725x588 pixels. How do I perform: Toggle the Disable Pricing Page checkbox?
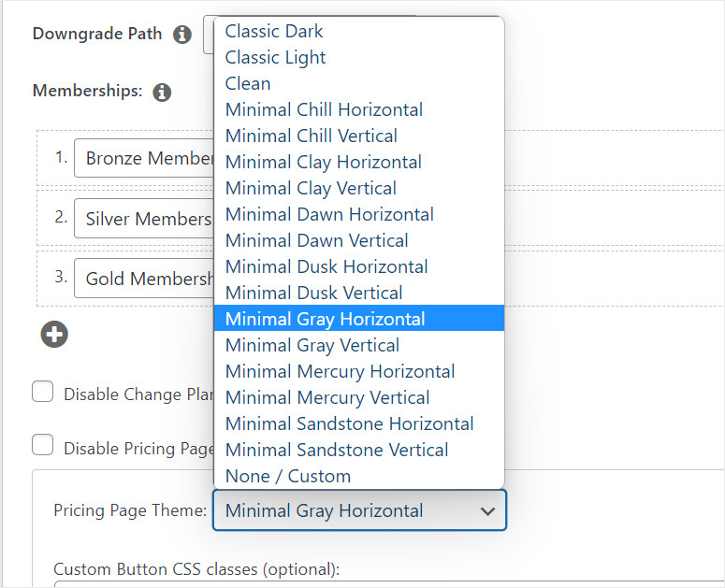[43, 447]
